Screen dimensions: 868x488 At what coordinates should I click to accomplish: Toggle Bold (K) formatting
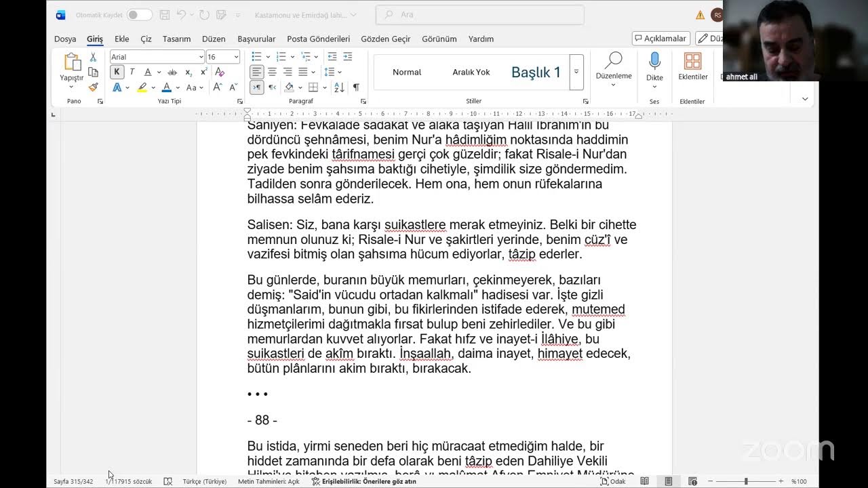tap(117, 72)
